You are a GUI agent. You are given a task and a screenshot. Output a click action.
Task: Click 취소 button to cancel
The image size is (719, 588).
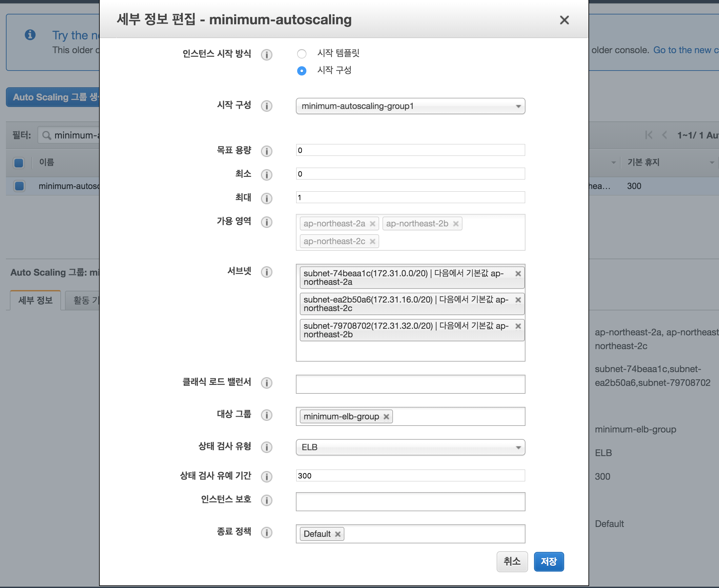pos(512,561)
